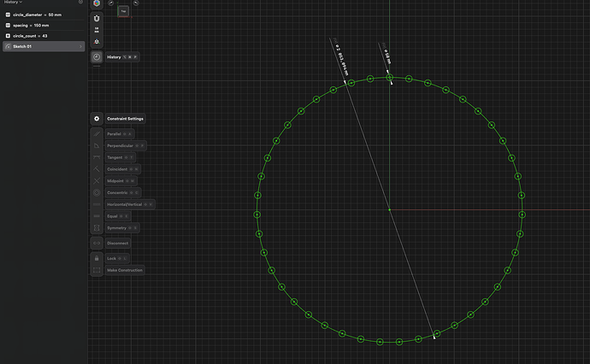590x364 pixels.
Task: Select the spacing = 150 mm entry
Action: tap(44, 25)
